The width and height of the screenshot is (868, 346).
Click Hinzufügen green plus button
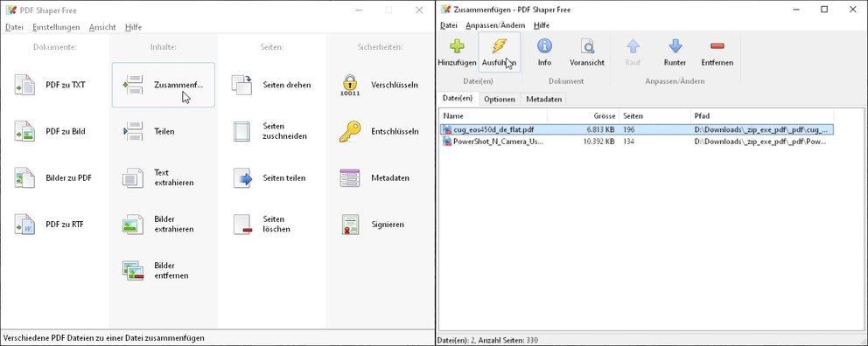pyautogui.click(x=458, y=52)
